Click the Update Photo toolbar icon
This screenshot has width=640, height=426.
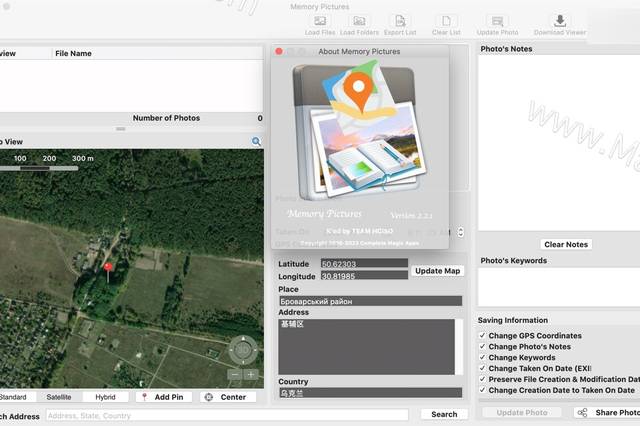(497, 21)
